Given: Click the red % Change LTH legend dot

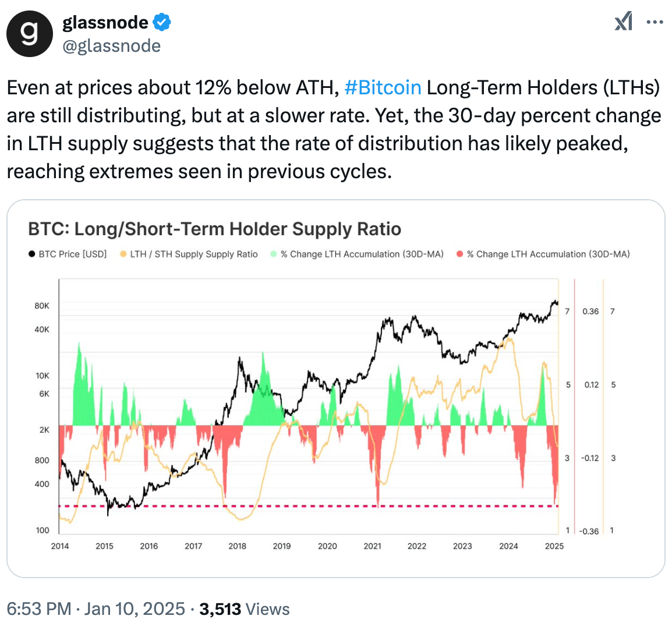Looking at the screenshot, I should (459, 254).
